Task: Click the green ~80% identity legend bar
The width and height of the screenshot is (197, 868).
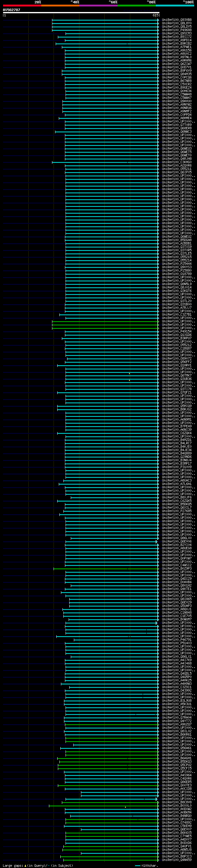Action: tap(137, 6)
